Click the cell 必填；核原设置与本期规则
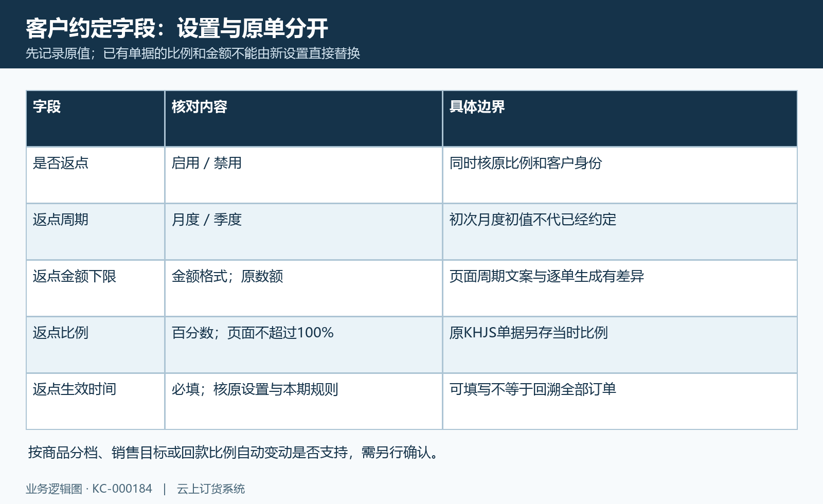The image size is (823, 504). (303, 402)
